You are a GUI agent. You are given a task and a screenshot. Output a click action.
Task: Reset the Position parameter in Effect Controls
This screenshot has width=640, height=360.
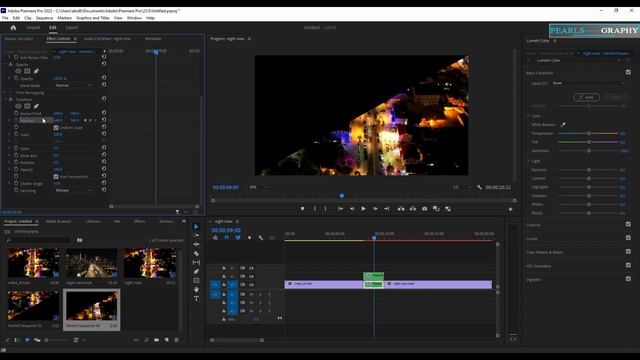pos(104,120)
